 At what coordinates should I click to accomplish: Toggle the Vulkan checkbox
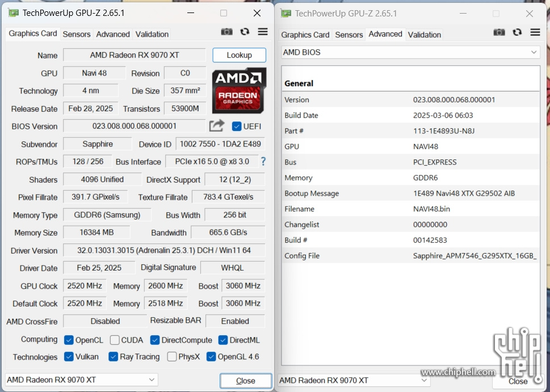click(x=69, y=357)
